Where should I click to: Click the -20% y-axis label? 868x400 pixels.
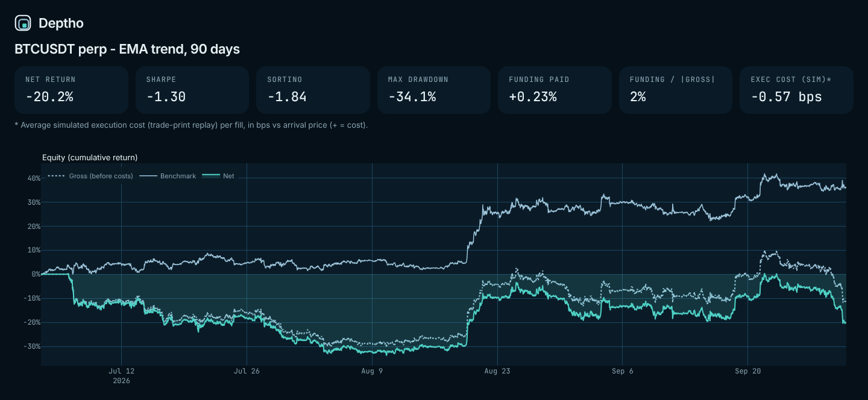31,322
